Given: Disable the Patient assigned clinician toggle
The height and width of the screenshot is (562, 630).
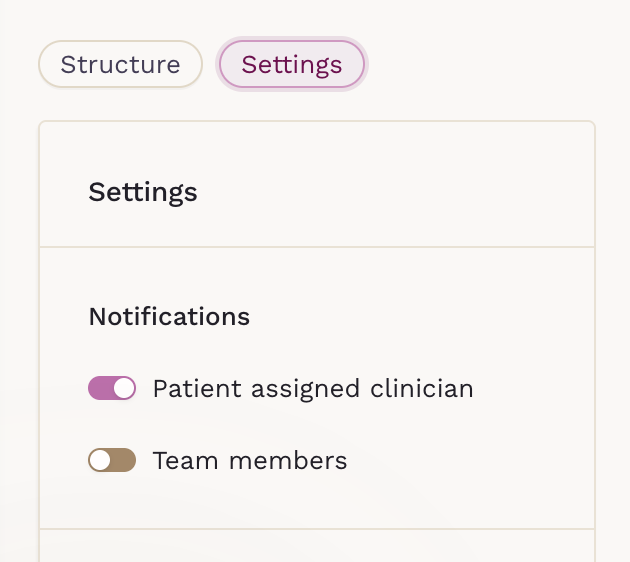Looking at the screenshot, I should click(x=112, y=388).
